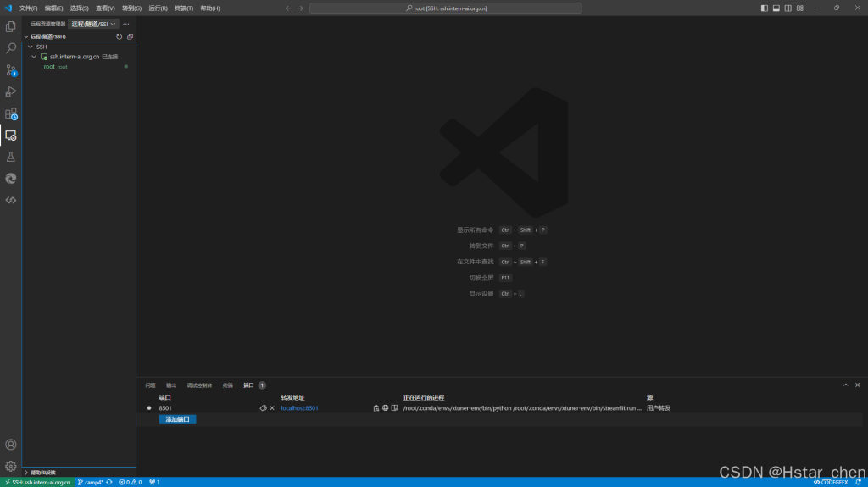
Task: Open the 文件(F) menu
Action: [x=28, y=8]
